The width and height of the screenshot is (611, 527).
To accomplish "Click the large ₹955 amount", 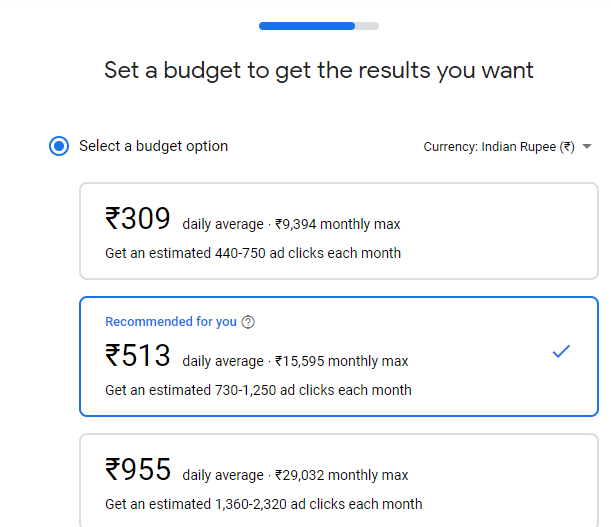I will coord(138,469).
